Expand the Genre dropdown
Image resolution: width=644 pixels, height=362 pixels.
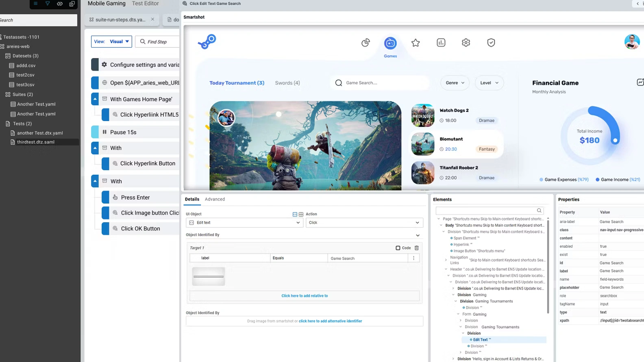pos(455,83)
